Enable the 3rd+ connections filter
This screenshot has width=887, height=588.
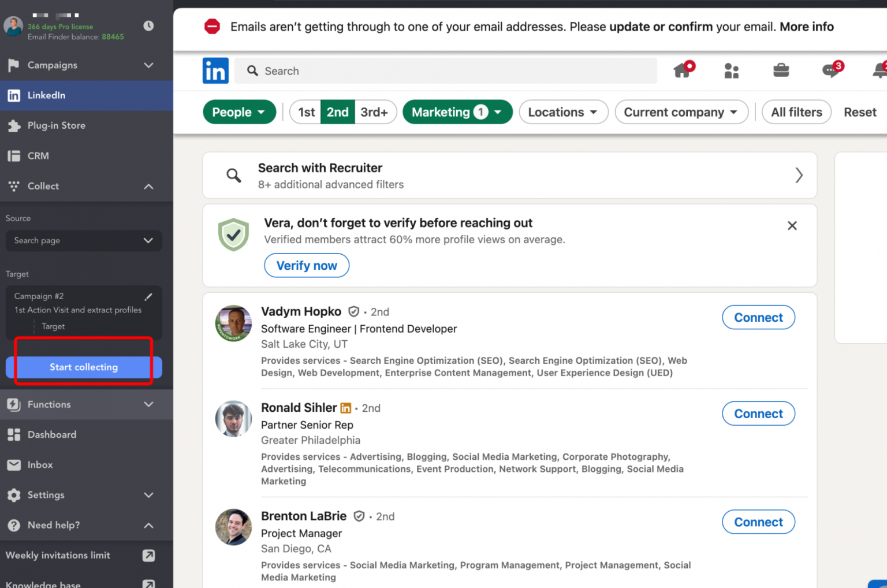[x=375, y=112]
